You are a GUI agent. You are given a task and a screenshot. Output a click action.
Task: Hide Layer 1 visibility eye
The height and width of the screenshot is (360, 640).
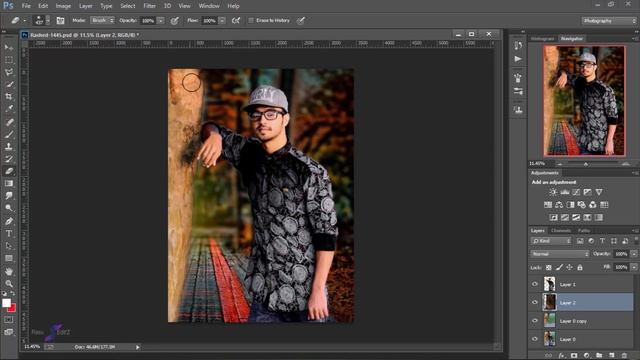[x=535, y=284]
